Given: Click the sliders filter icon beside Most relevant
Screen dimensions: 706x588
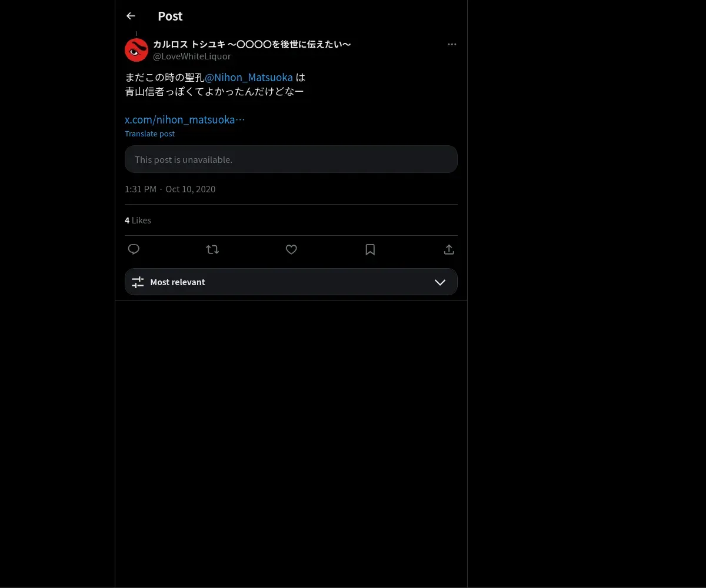Looking at the screenshot, I should pos(138,282).
